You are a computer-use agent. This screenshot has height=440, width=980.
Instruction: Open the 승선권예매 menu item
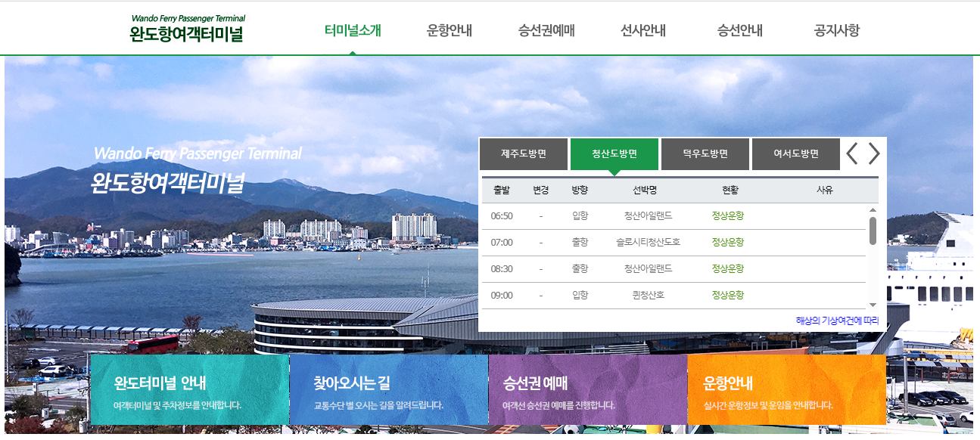[546, 29]
